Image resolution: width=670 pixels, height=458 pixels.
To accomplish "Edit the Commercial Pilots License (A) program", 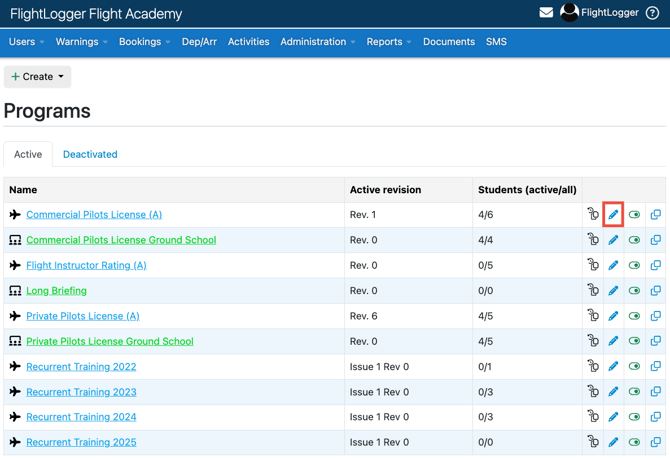I will click(613, 215).
